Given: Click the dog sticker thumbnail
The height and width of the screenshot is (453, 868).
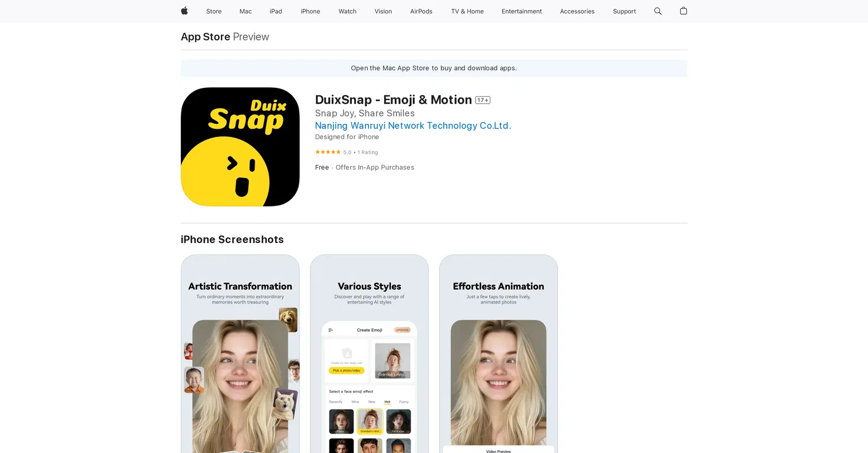Looking at the screenshot, I should (288, 320).
